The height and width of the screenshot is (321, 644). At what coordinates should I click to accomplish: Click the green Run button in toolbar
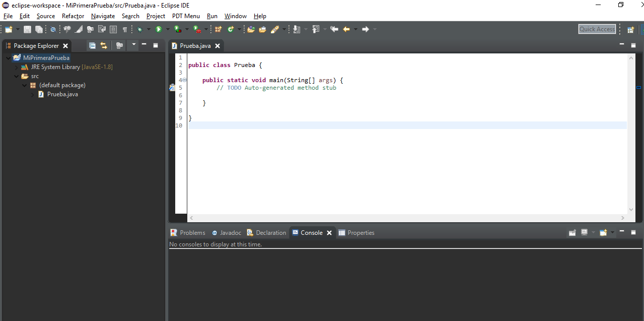point(159,30)
